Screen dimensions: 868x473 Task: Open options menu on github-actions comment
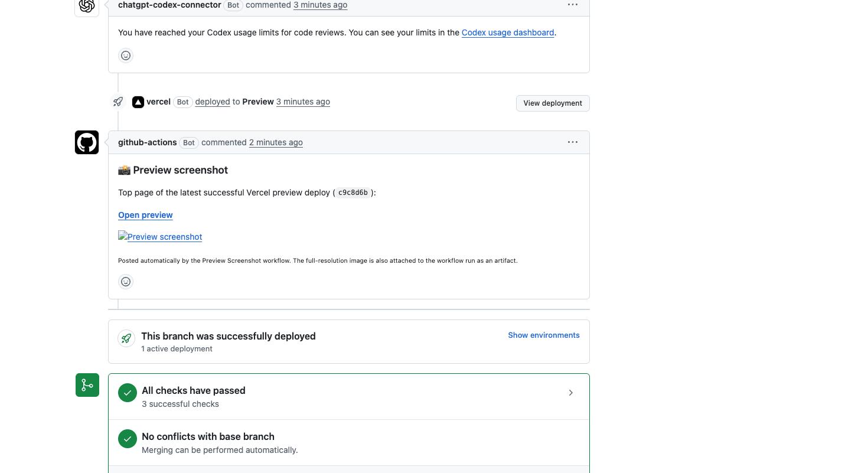click(x=573, y=142)
